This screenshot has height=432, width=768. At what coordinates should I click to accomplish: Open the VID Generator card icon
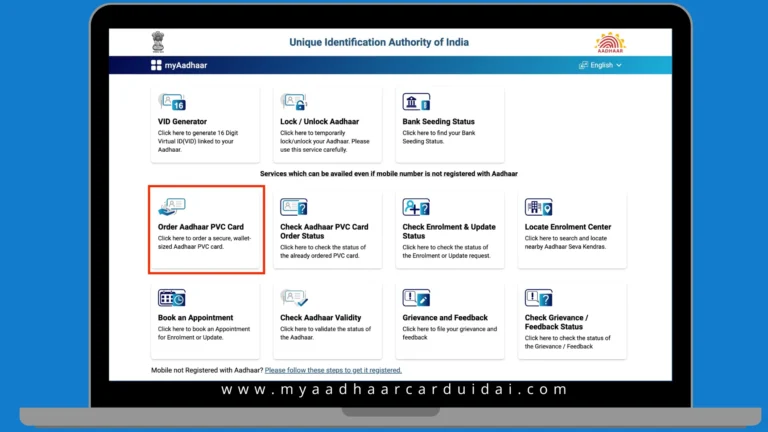pos(172,102)
